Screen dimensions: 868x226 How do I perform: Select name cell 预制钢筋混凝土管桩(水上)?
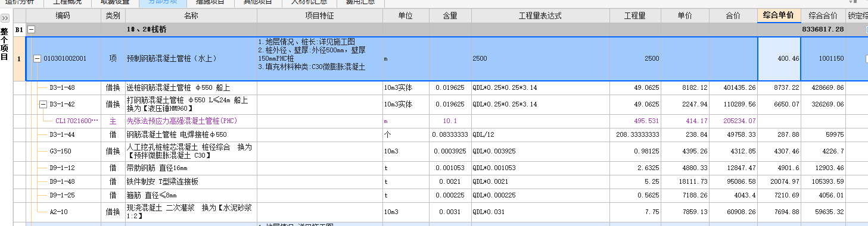(191, 59)
